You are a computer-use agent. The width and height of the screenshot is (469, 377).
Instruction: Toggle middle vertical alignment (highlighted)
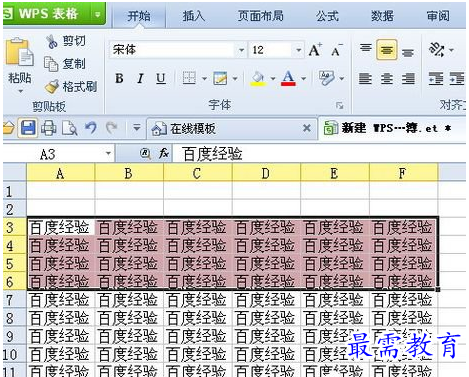pyautogui.click(x=387, y=50)
